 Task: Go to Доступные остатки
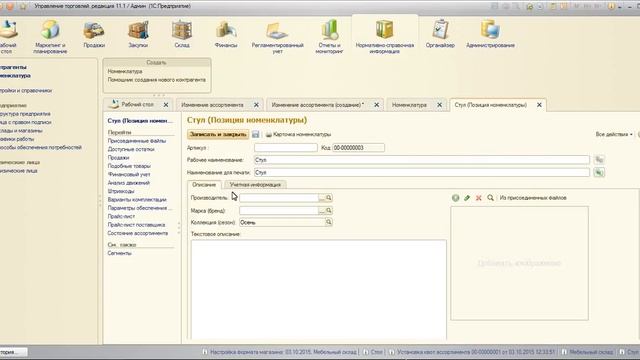[131, 149]
